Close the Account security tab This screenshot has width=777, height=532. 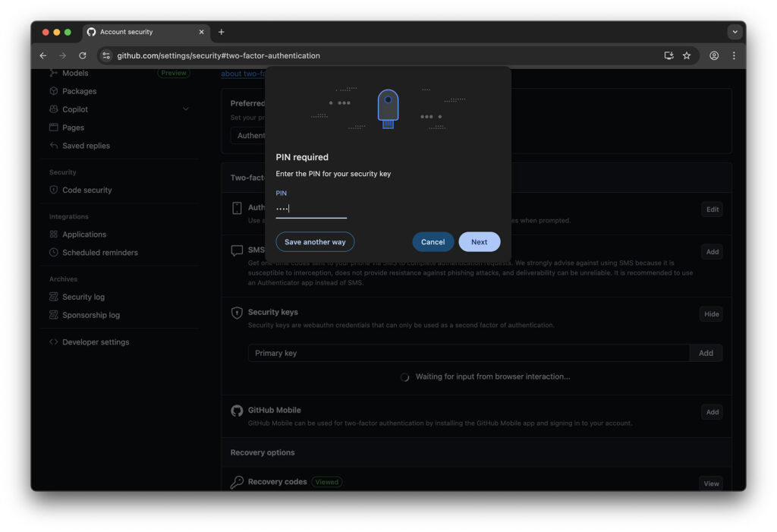(x=201, y=32)
